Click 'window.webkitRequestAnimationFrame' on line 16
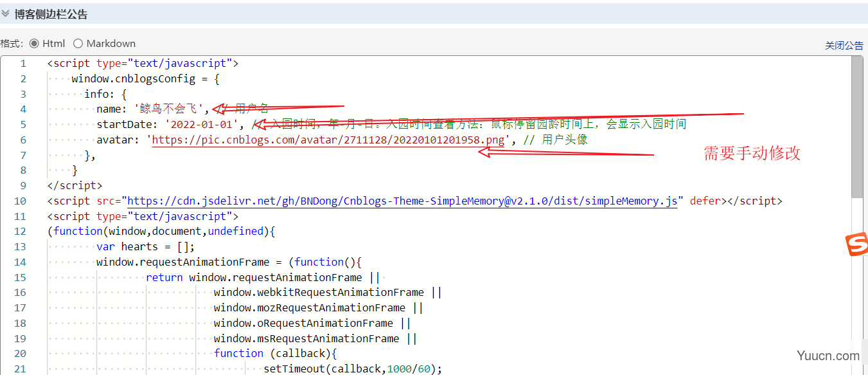 point(319,292)
